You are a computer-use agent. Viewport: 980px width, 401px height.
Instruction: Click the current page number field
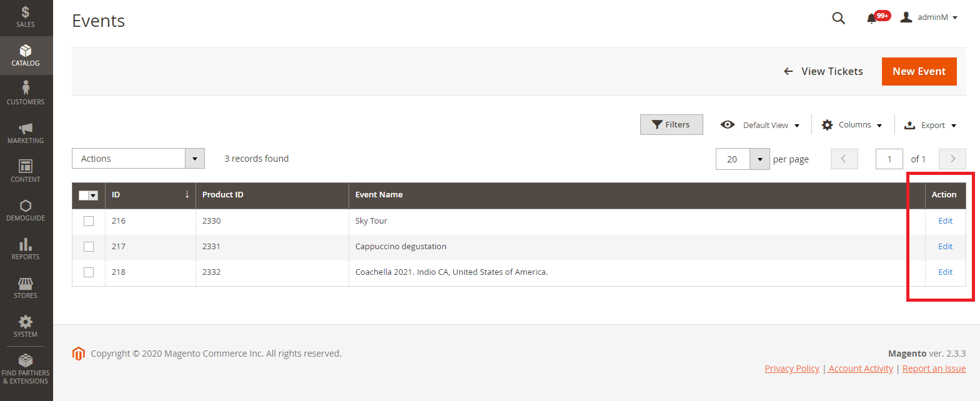pos(889,159)
